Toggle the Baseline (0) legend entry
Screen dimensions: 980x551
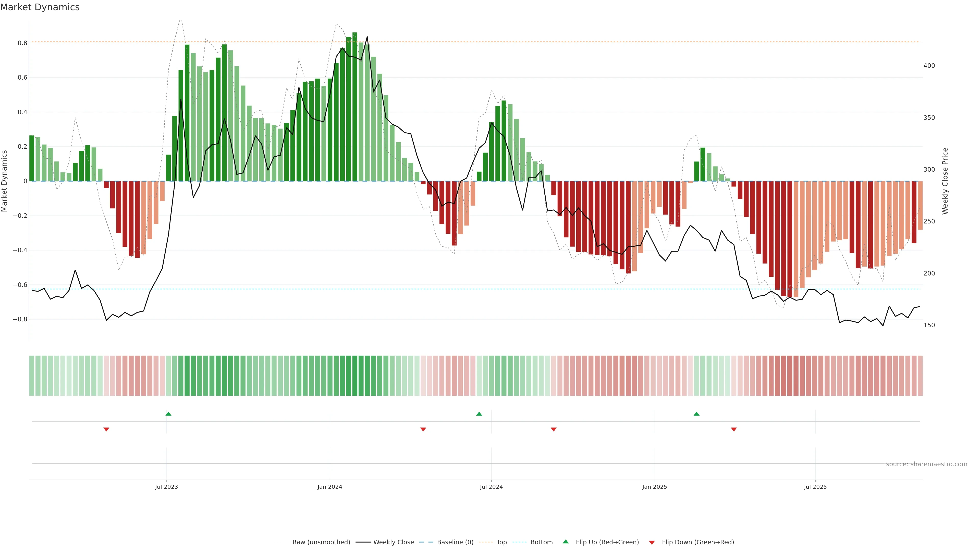455,542
